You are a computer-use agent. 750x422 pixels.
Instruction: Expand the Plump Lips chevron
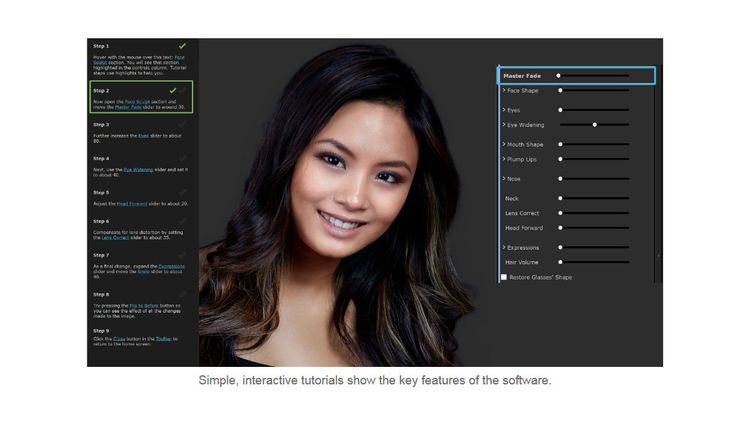(504, 159)
